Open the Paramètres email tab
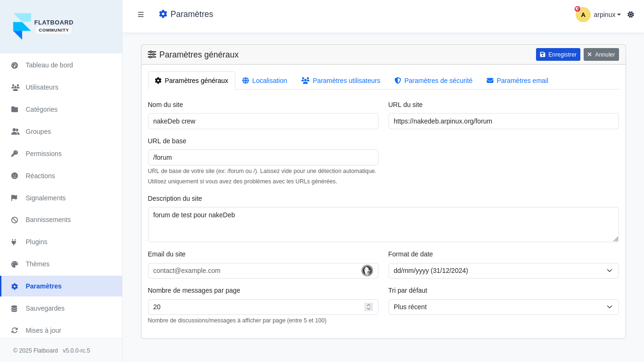Image resolution: width=644 pixels, height=362 pixels. coord(517,81)
